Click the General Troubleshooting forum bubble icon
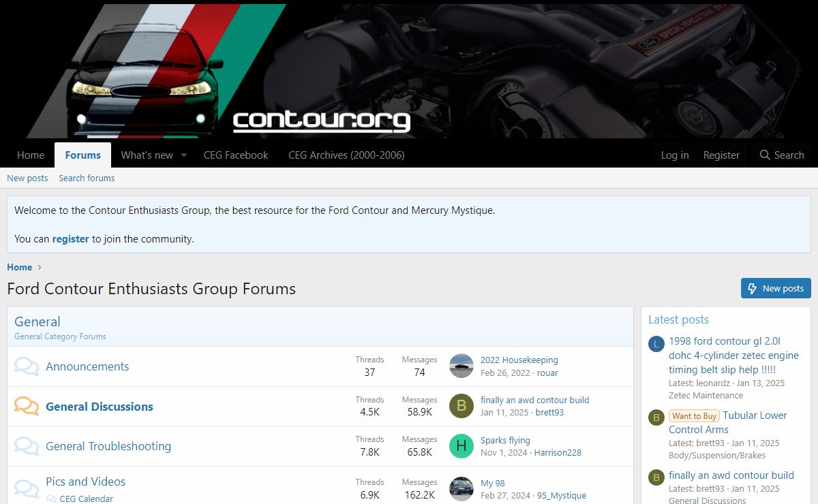Viewport: 818px width, 504px height. (27, 446)
